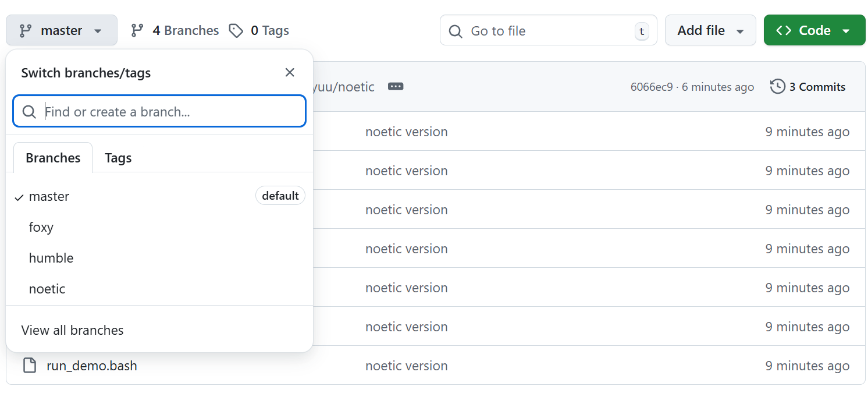This screenshot has height=393, width=868.
Task: Focus the Go to file search field
Action: coord(548,30)
